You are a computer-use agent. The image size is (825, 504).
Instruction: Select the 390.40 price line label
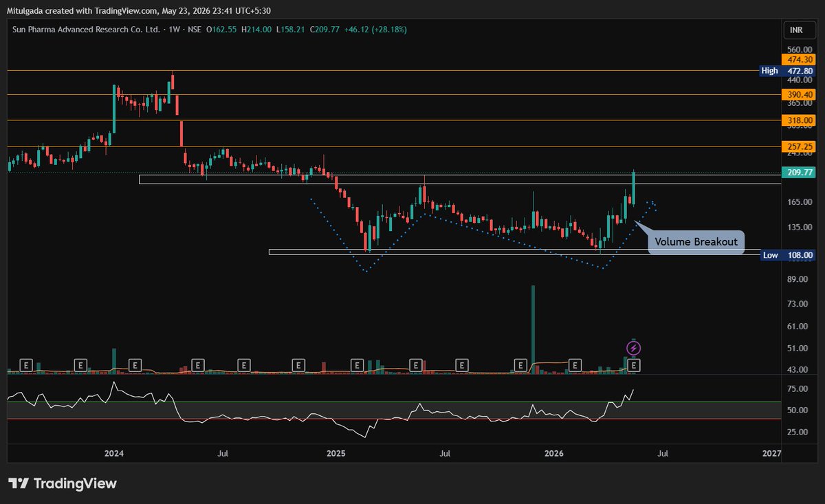pyautogui.click(x=797, y=94)
